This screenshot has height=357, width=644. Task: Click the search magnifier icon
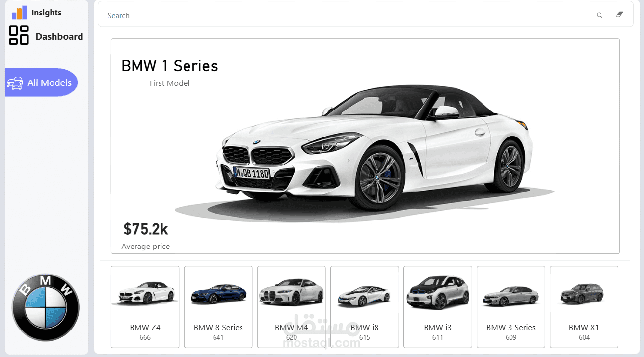point(599,16)
